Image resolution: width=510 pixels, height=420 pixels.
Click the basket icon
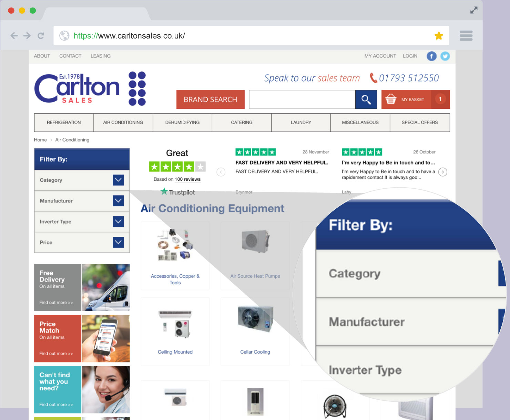[391, 99]
